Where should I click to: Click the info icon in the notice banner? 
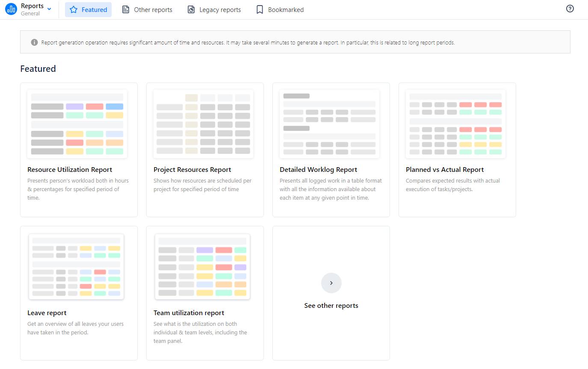[34, 42]
